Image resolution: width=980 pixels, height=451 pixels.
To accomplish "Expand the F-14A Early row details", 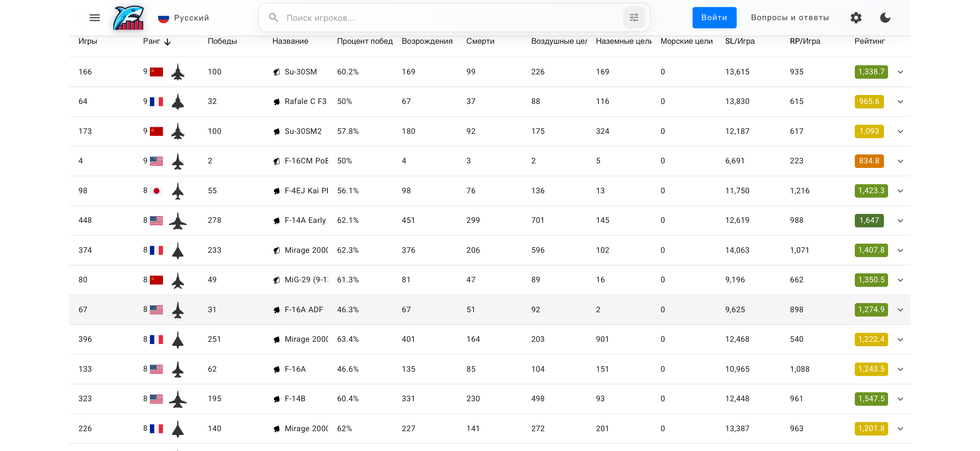I will (900, 220).
